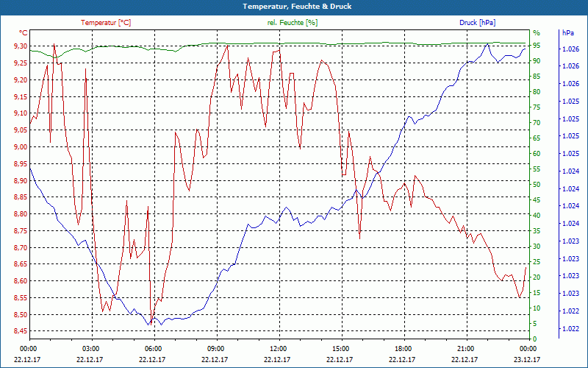Click the '8,80' temperature axis value
The height and width of the screenshot is (368, 588).
point(21,214)
